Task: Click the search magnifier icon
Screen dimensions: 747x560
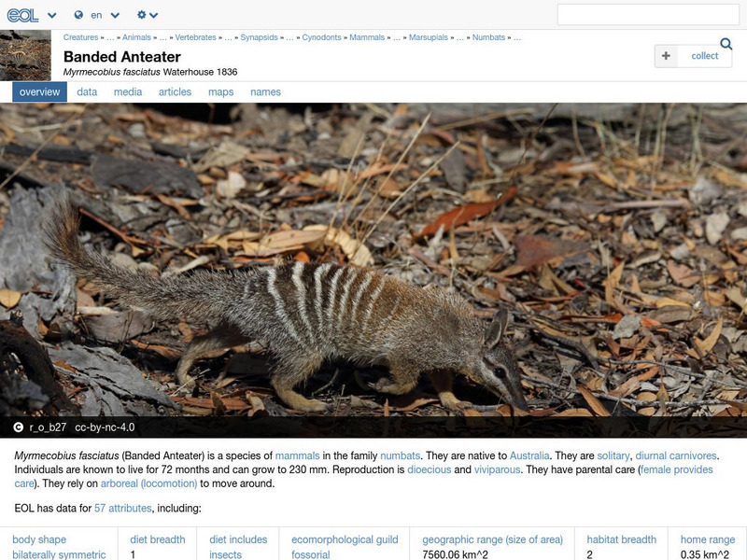Action: (727, 44)
